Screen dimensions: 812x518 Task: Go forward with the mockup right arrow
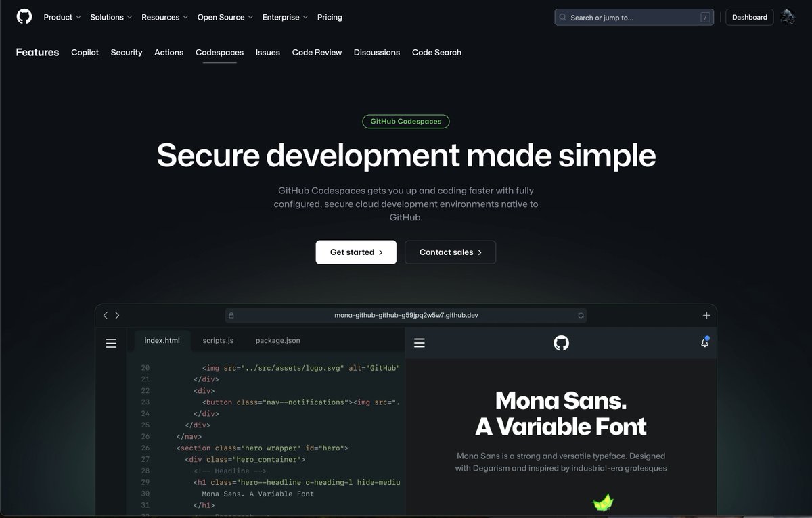[x=117, y=315]
